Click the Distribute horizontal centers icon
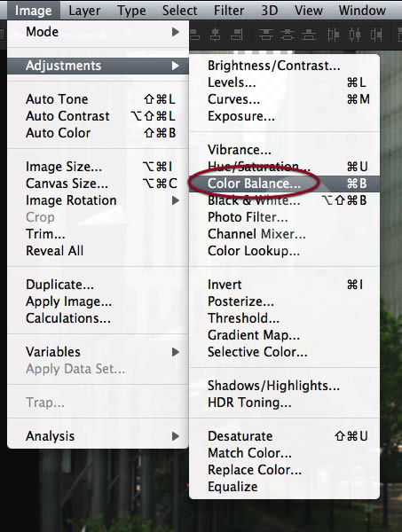The height and width of the screenshot is (532, 402). click(x=355, y=35)
